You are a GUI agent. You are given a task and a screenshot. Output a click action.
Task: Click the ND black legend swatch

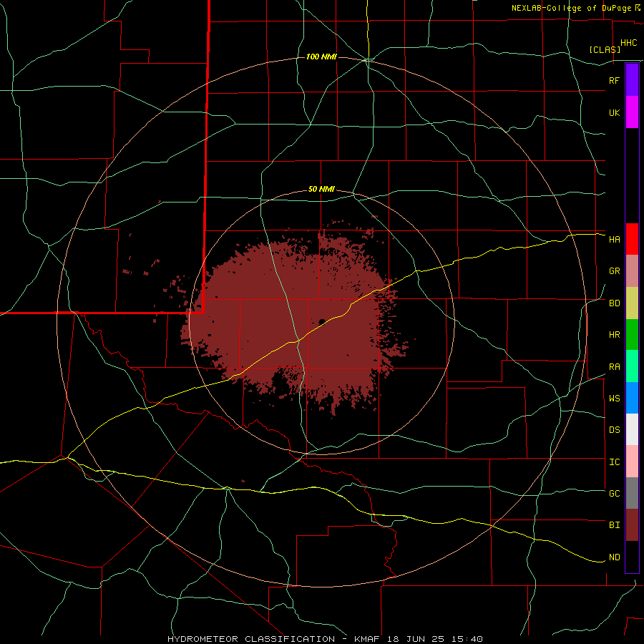click(x=632, y=557)
